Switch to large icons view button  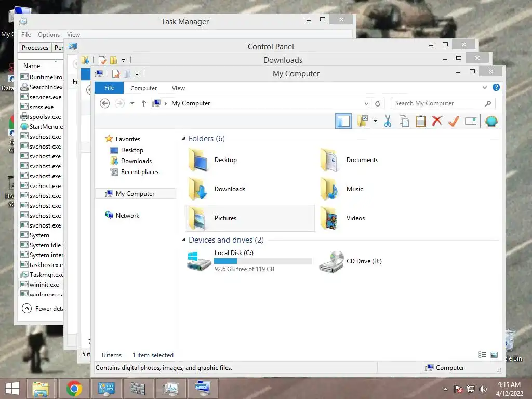pos(494,354)
